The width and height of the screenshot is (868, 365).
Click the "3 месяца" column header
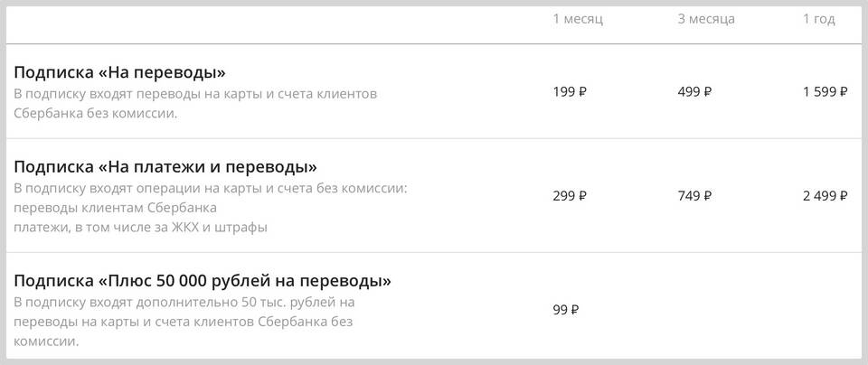[705, 19]
